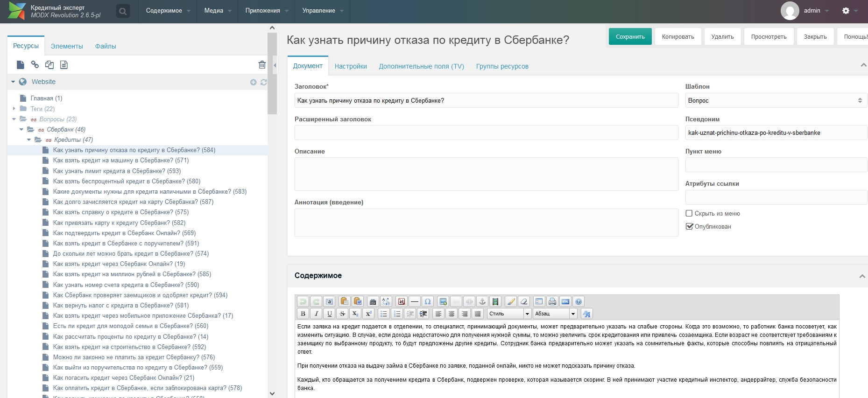This screenshot has height=398, width=868.
Task: Open the 'Стиль' style dropdown
Action: 509,314
